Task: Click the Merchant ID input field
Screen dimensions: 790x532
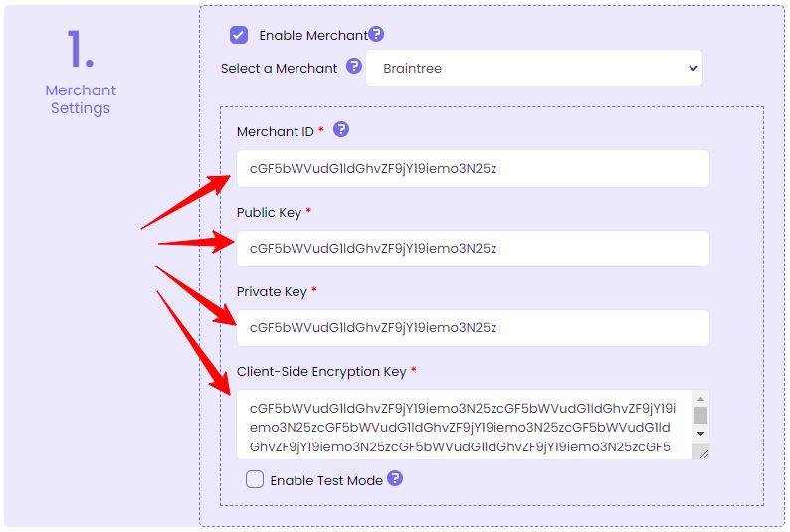Action: (x=473, y=168)
